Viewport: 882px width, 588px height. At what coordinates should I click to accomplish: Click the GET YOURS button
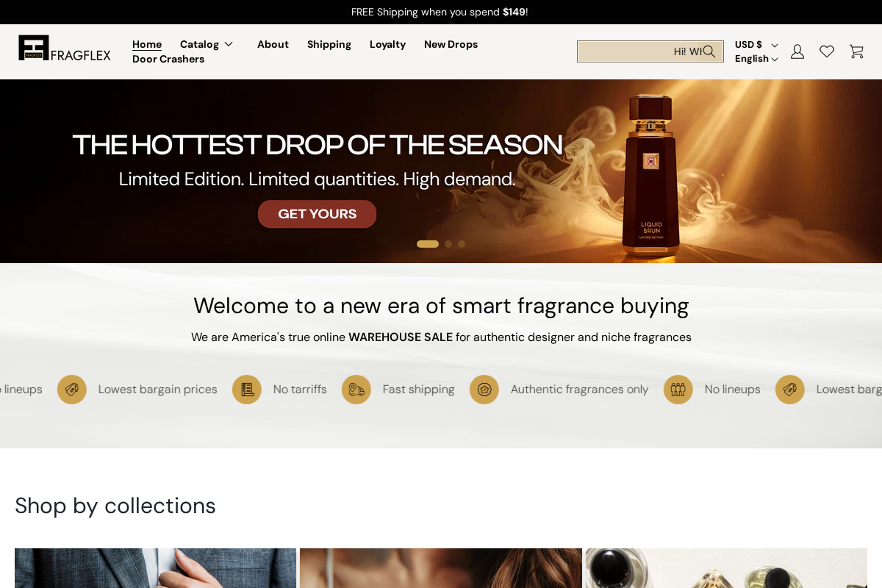coord(317,214)
